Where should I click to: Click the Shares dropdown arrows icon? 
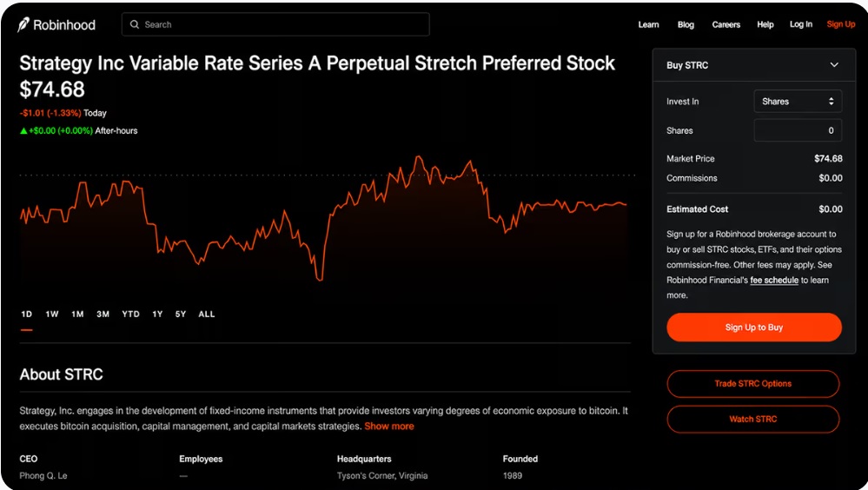(831, 102)
